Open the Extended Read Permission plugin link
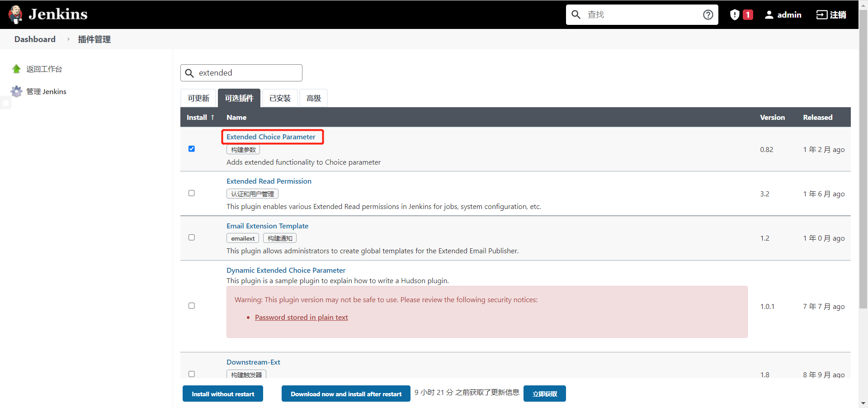This screenshot has width=868, height=408. (x=269, y=181)
